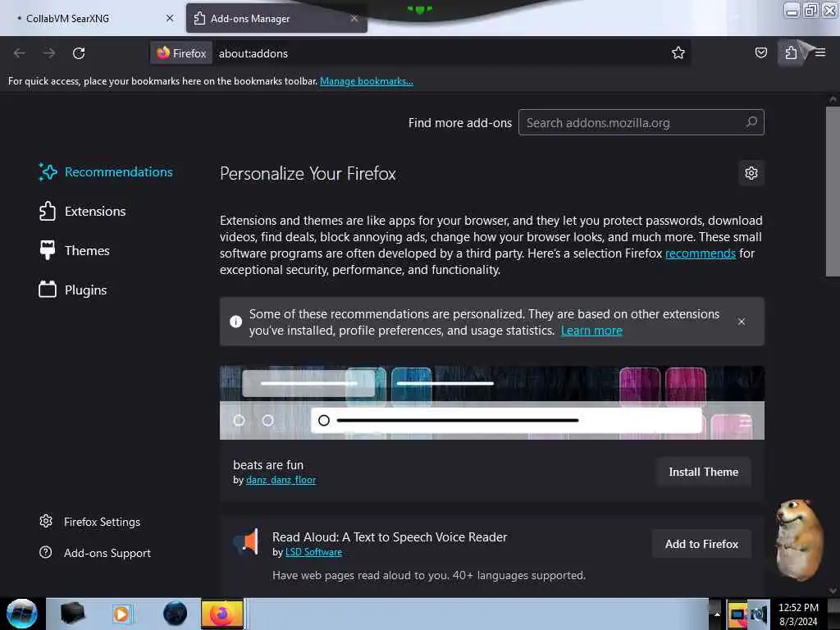Image resolution: width=840 pixels, height=630 pixels.
Task: Click the Read Aloud megaphone icon
Action: pyautogui.click(x=247, y=541)
